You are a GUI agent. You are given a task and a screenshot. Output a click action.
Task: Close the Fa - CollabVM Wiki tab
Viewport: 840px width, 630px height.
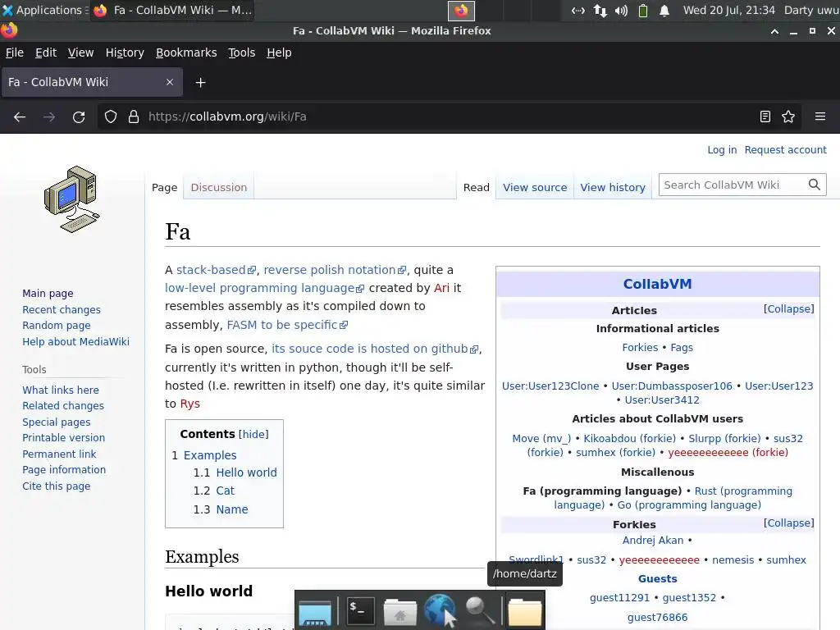coord(170,82)
